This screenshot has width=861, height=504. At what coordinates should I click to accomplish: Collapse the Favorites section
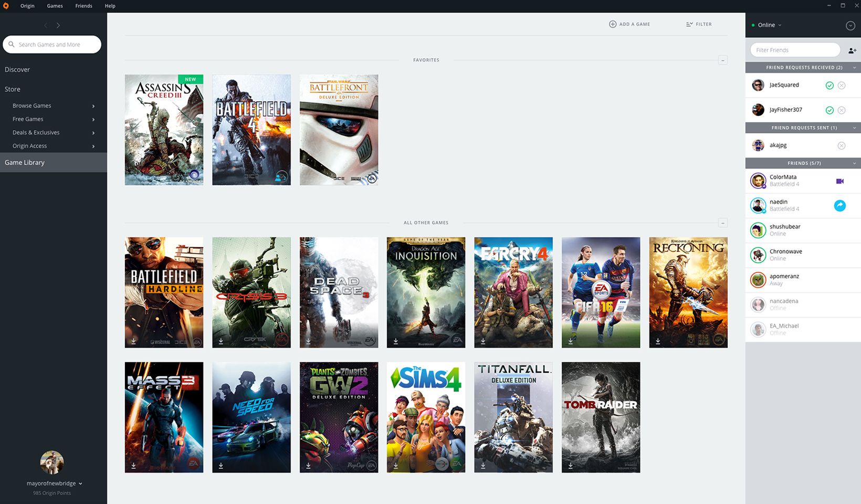tap(722, 60)
